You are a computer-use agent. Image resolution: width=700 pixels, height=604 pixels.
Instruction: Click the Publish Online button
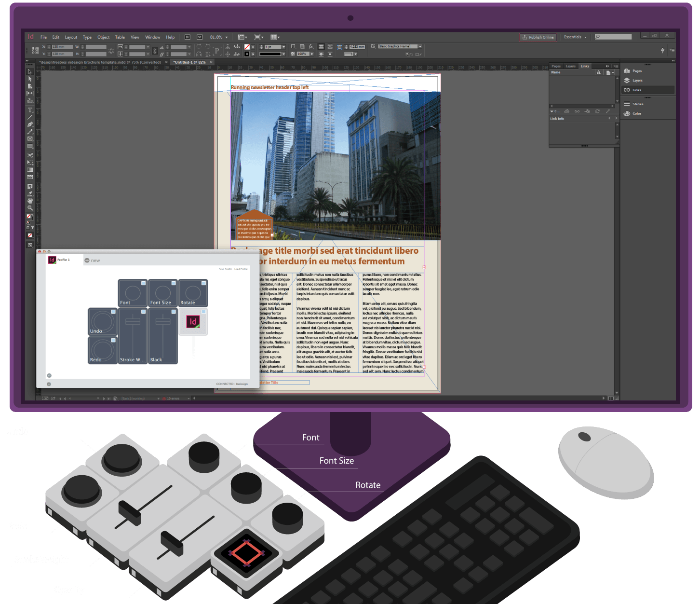[538, 37]
